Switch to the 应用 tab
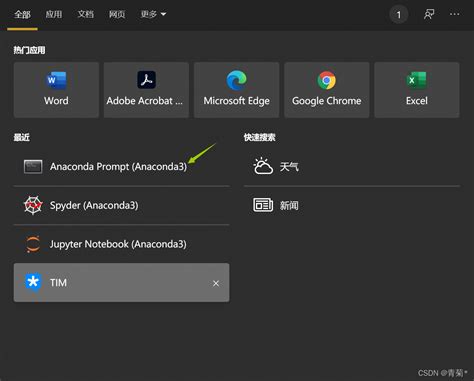The width and height of the screenshot is (474, 381). coord(54,14)
